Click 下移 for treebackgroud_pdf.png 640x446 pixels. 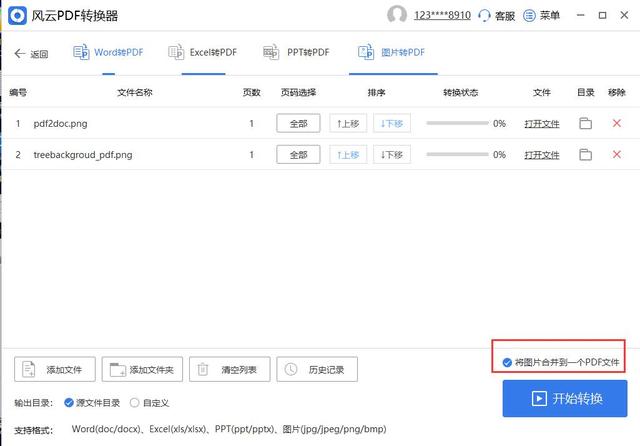click(x=392, y=155)
